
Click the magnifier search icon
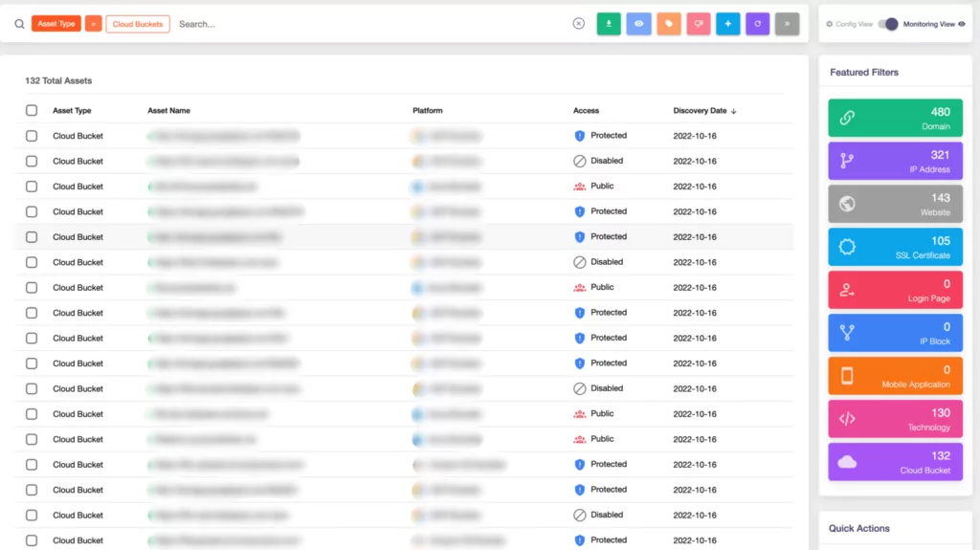19,24
